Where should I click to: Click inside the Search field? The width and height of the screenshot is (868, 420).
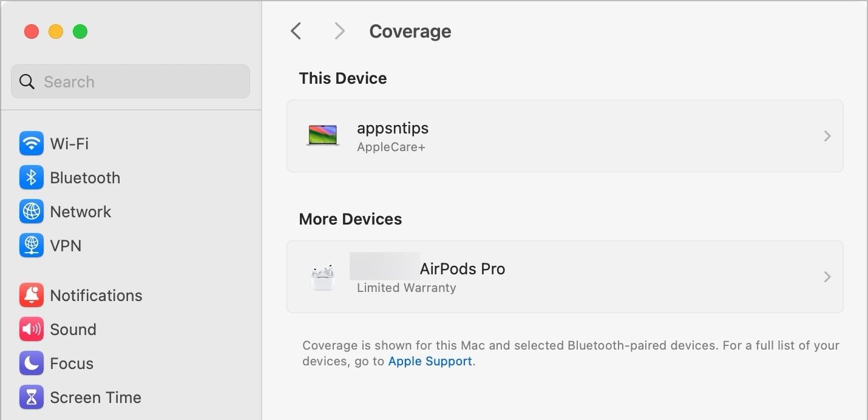coord(130,81)
